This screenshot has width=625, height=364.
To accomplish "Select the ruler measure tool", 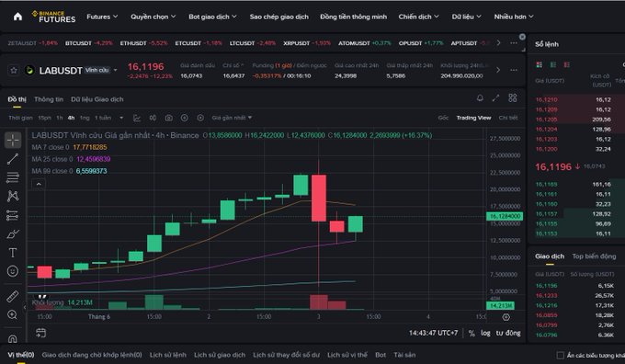I will tap(13, 296).
